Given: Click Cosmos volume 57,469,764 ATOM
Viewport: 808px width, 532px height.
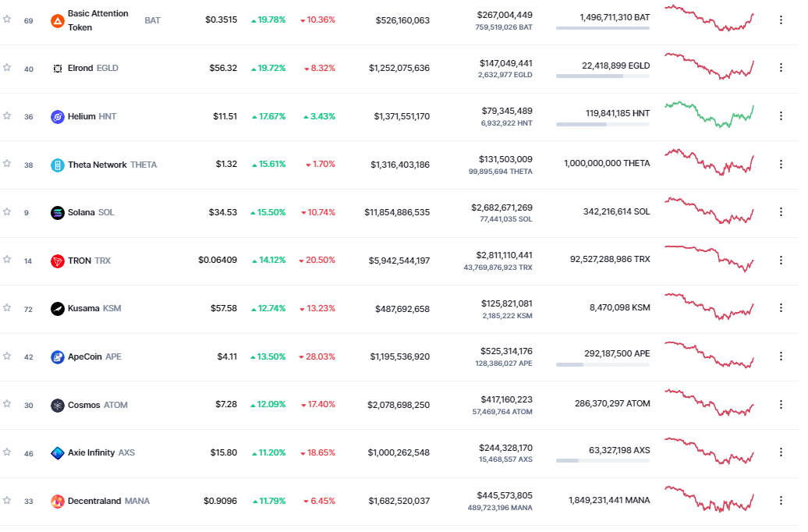Looking at the screenshot, I should coord(502,412).
